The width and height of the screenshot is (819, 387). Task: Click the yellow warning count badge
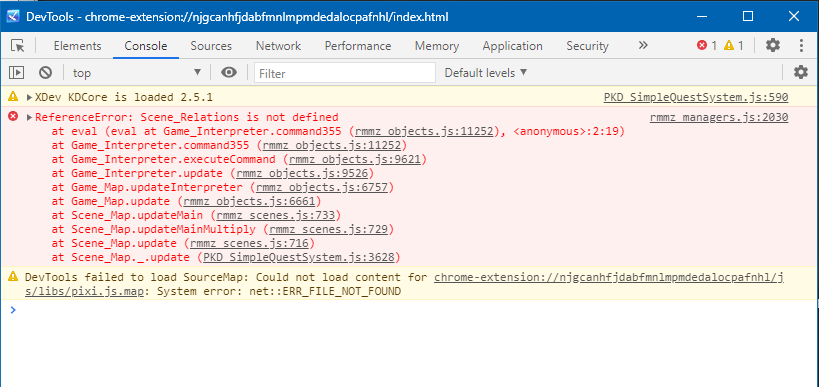tap(734, 45)
